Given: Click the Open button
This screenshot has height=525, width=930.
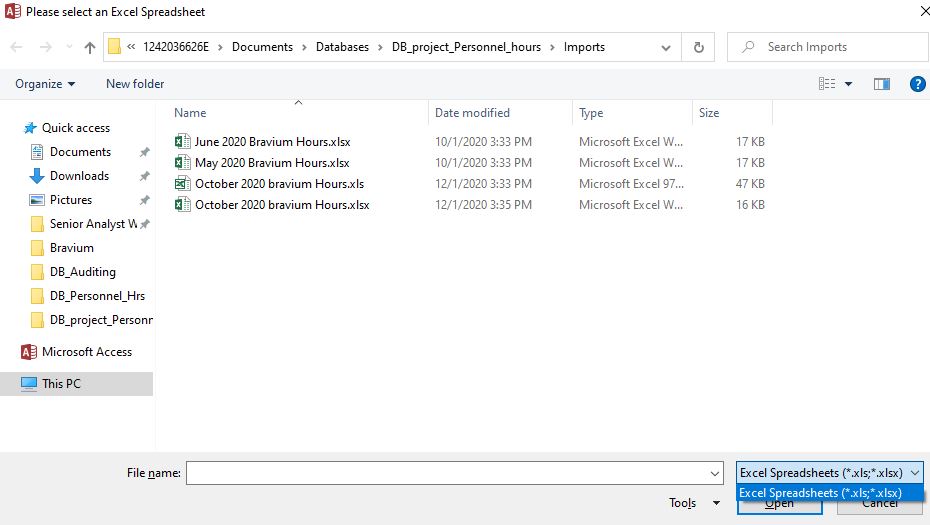Looking at the screenshot, I should click(779, 508).
